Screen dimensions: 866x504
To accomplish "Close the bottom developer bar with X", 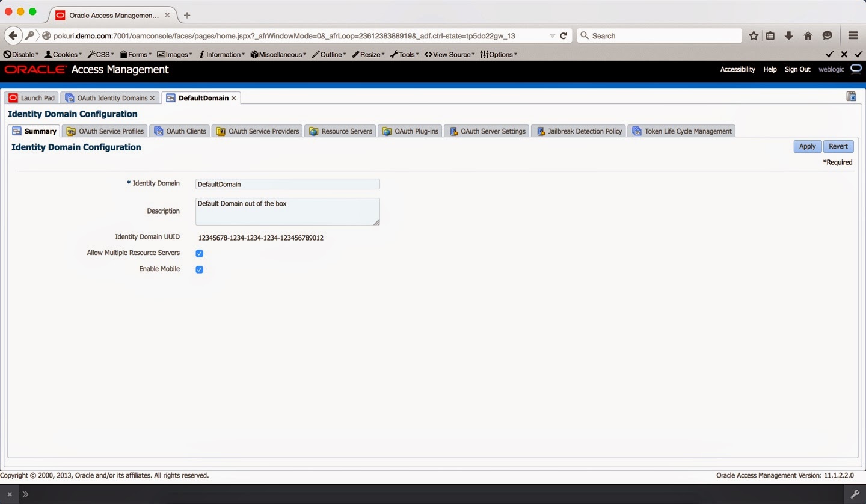I will point(10,494).
